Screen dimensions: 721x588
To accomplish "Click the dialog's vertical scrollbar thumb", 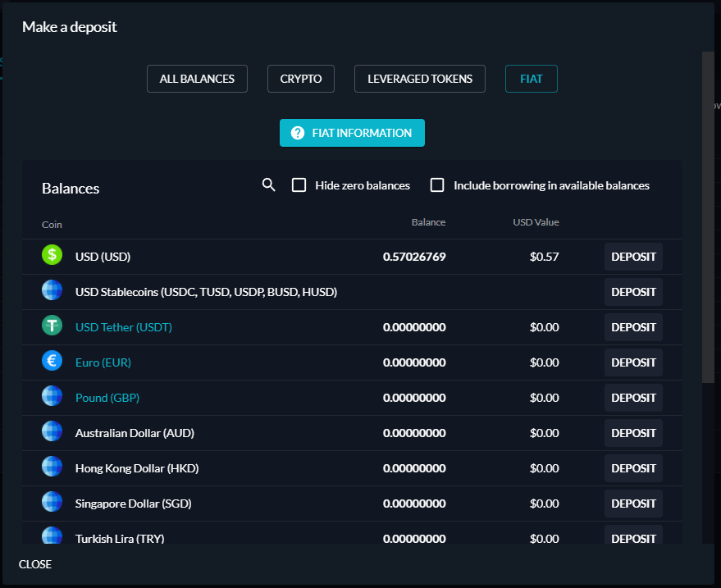I will click(708, 217).
